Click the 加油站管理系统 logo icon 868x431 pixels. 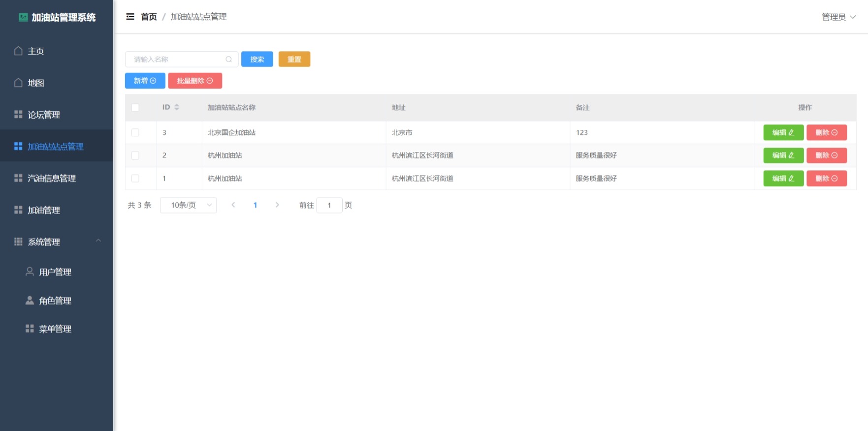[23, 18]
